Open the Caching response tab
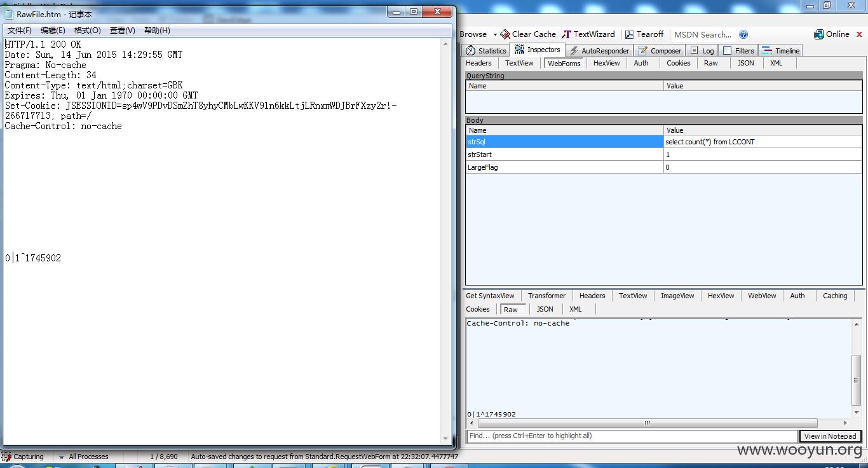The width and height of the screenshot is (868, 468). (x=835, y=296)
